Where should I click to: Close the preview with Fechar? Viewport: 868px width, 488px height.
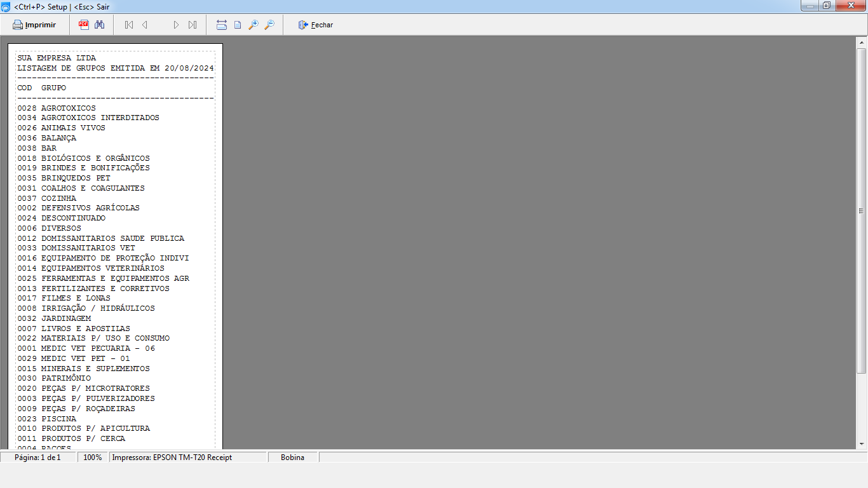pos(316,25)
